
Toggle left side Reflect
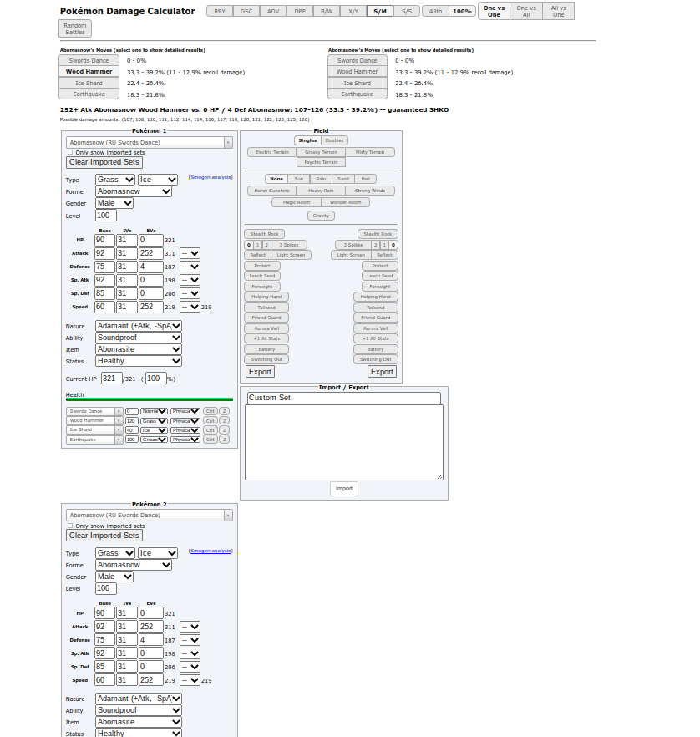point(257,255)
